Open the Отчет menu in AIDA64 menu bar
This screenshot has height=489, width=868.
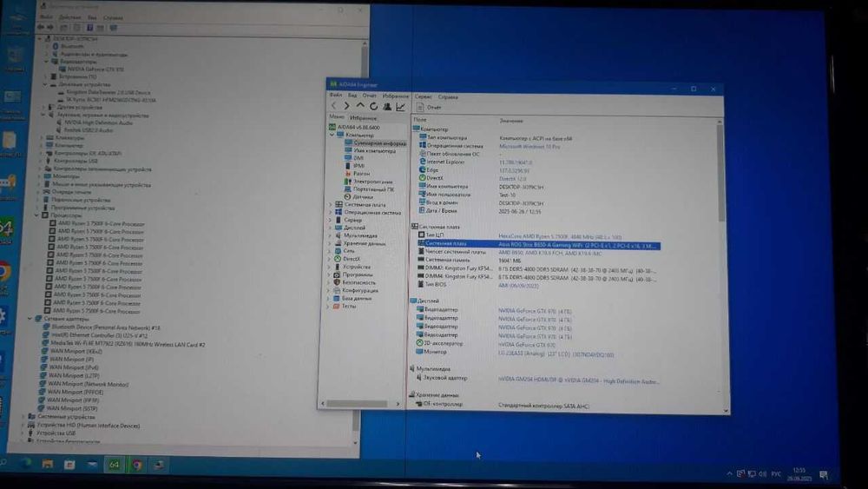[x=369, y=96]
